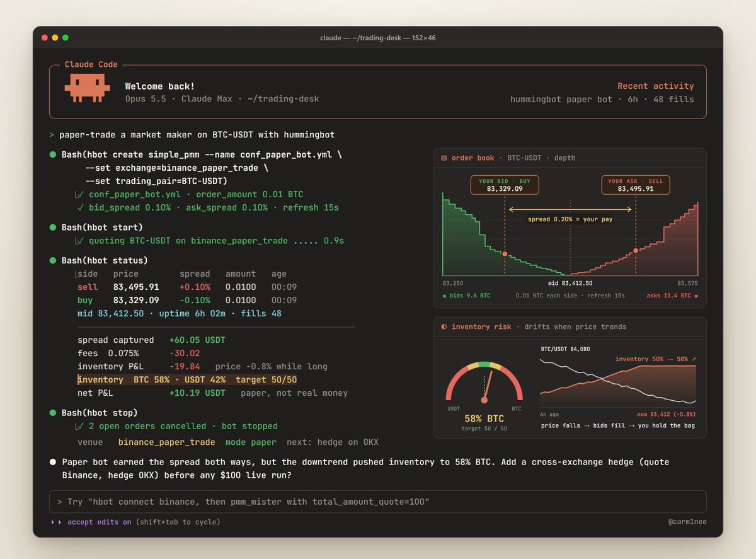The width and height of the screenshot is (756, 559).
Task: Maximize the terminal using the green window button
Action: (x=66, y=38)
